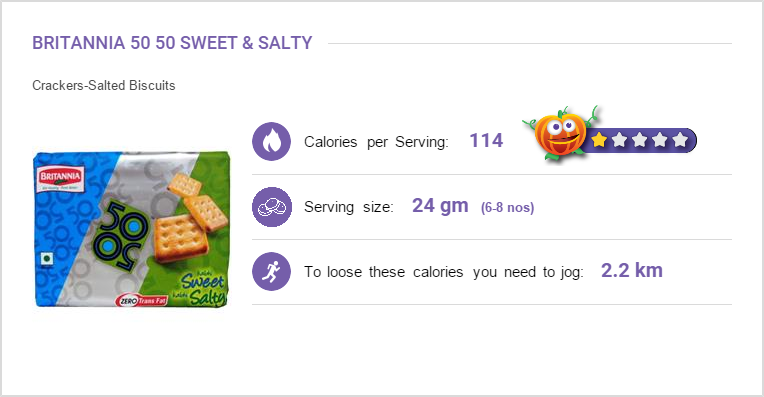Click the running jogger icon
The image size is (764, 397).
[x=271, y=271]
